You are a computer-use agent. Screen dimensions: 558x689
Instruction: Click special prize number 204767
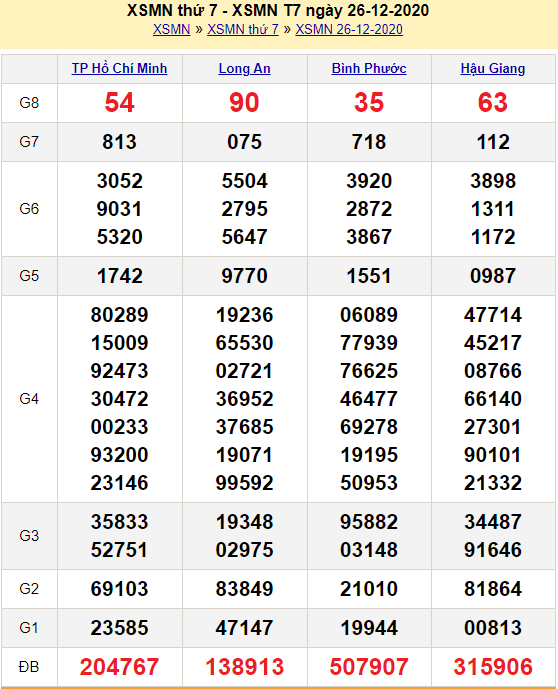point(120,667)
